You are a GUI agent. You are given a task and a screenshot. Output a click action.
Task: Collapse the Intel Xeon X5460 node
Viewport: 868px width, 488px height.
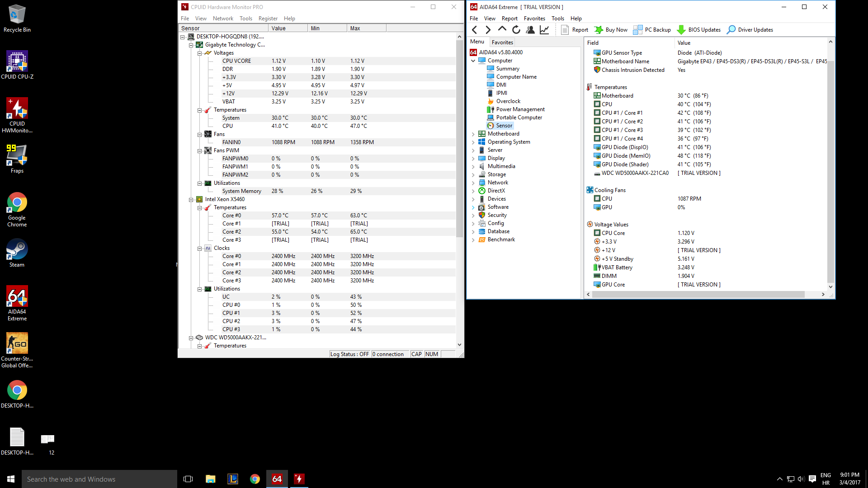(191, 200)
